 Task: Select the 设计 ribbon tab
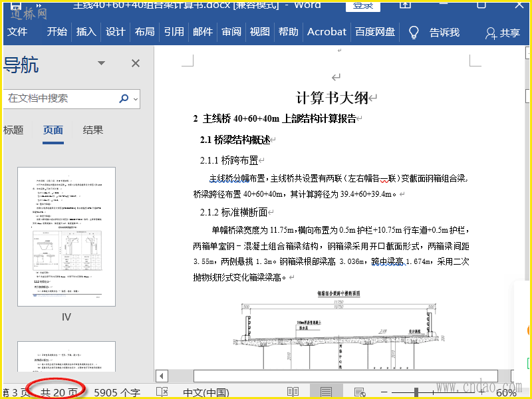[x=115, y=32]
